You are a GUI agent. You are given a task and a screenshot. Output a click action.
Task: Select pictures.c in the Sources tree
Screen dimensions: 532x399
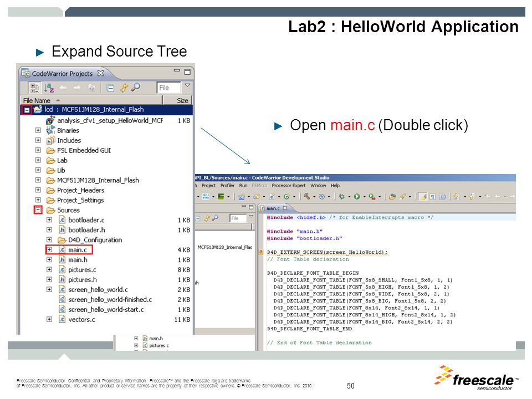point(82,270)
